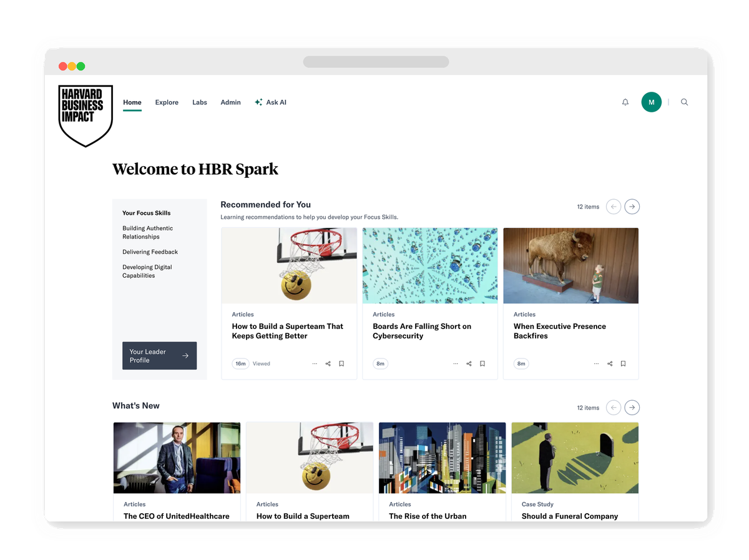749x560 pixels.
Task: Open more options on Executive Presence card
Action: coord(597,363)
